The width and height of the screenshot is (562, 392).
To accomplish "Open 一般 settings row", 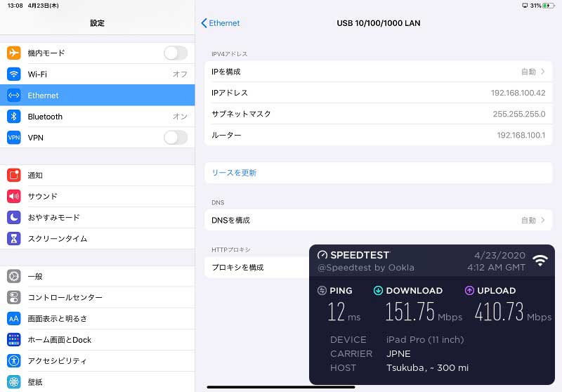I will pyautogui.click(x=98, y=276).
